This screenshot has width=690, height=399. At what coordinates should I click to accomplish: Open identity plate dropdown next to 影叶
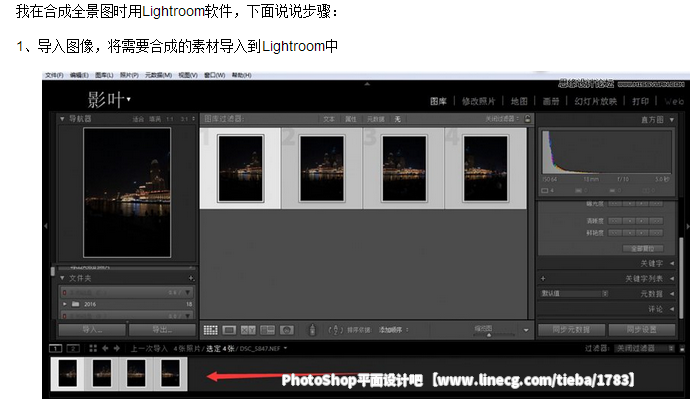[128, 99]
